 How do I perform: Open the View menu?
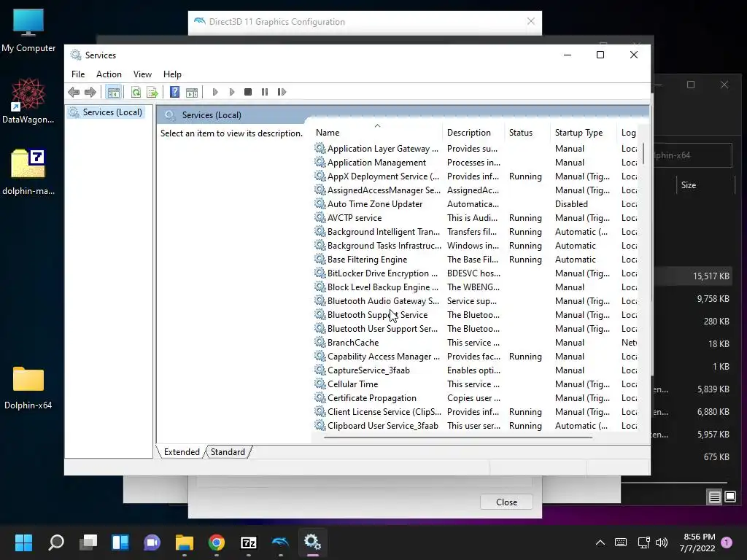[142, 74]
